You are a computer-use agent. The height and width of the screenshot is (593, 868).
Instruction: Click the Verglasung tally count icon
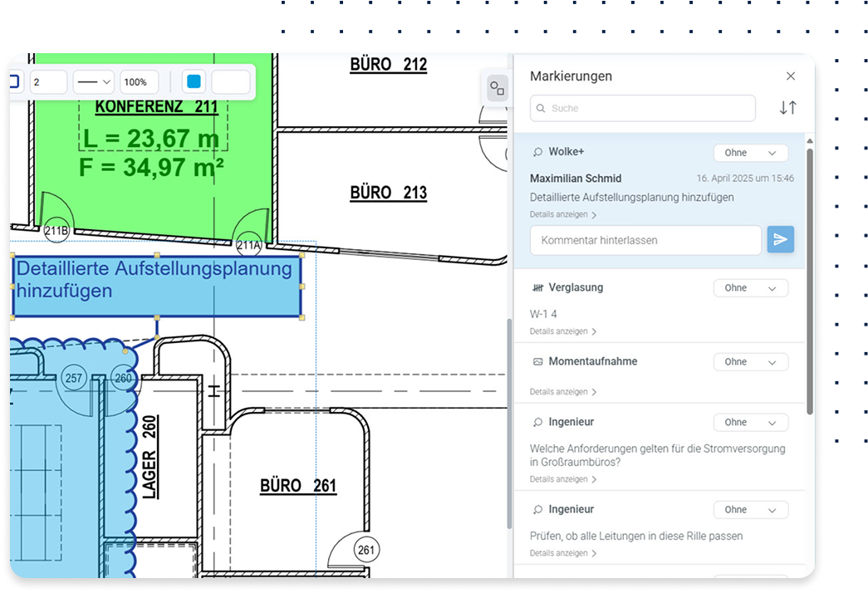[537, 288]
